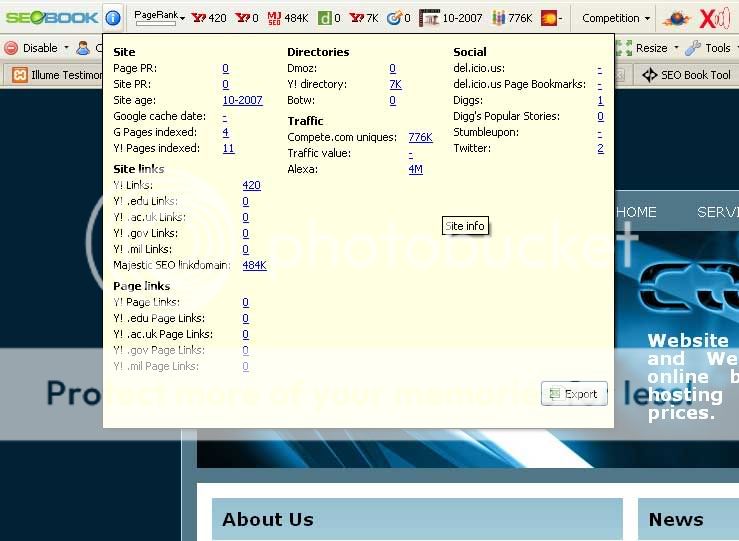Click the del.icio.us dash link
Image resolution: width=739 pixels, height=541 pixels.
pyautogui.click(x=599, y=68)
